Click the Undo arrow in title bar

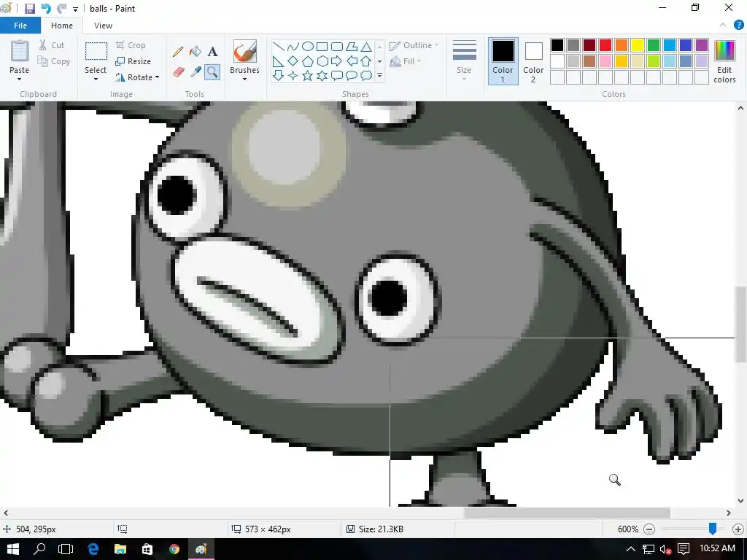pyautogui.click(x=46, y=9)
